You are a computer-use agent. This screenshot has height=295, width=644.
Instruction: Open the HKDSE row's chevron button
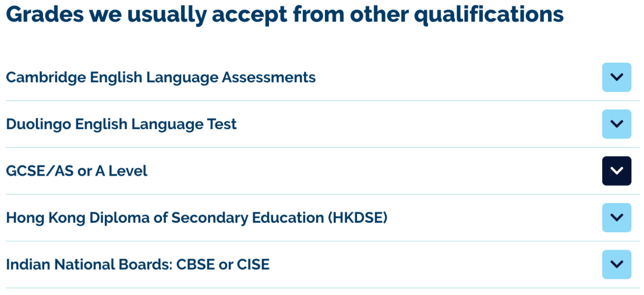pyautogui.click(x=617, y=217)
